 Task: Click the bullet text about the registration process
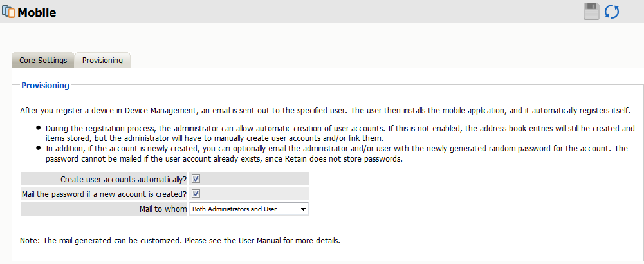(335, 133)
